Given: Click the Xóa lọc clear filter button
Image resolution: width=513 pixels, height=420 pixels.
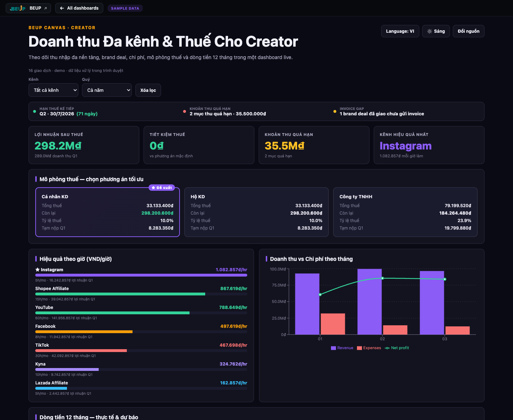Looking at the screenshot, I should (x=148, y=90).
